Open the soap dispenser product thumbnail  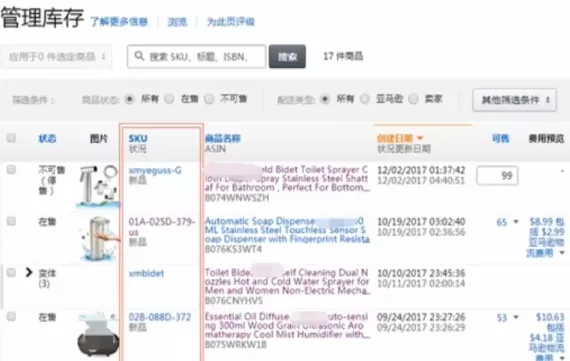pos(99,238)
